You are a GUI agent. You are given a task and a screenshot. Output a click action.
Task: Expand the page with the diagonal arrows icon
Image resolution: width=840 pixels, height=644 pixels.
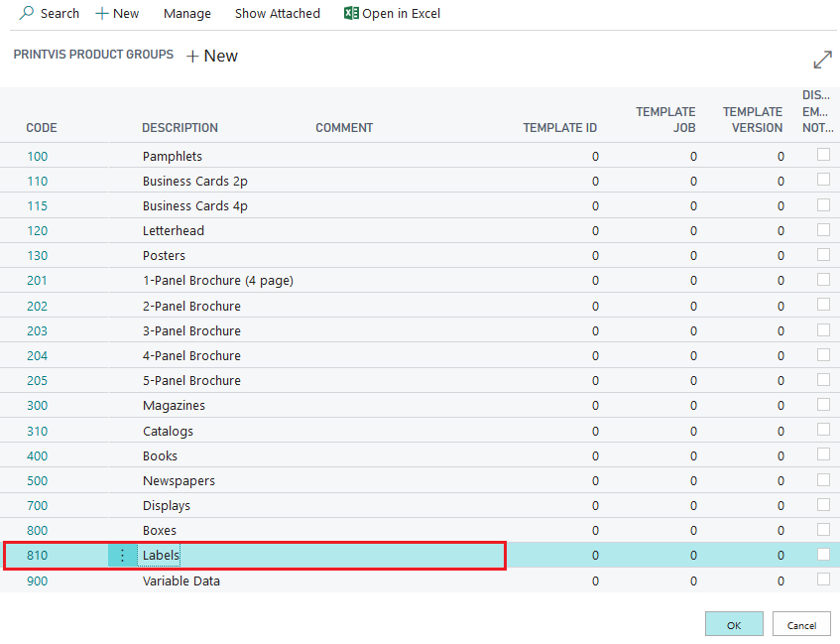[x=822, y=60]
